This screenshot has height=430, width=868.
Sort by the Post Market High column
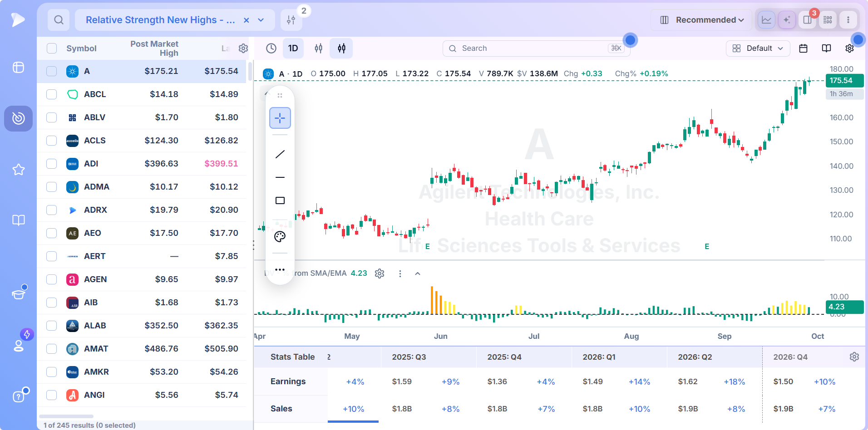coord(154,49)
